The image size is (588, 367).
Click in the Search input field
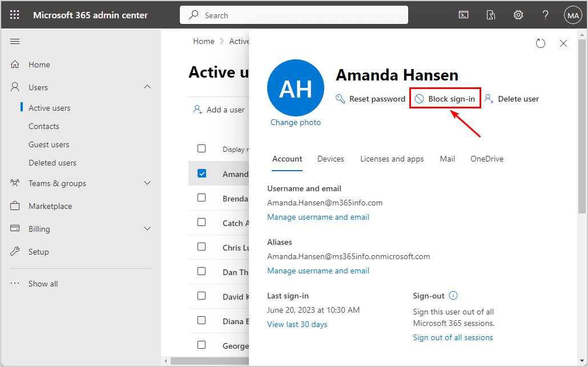[293, 15]
